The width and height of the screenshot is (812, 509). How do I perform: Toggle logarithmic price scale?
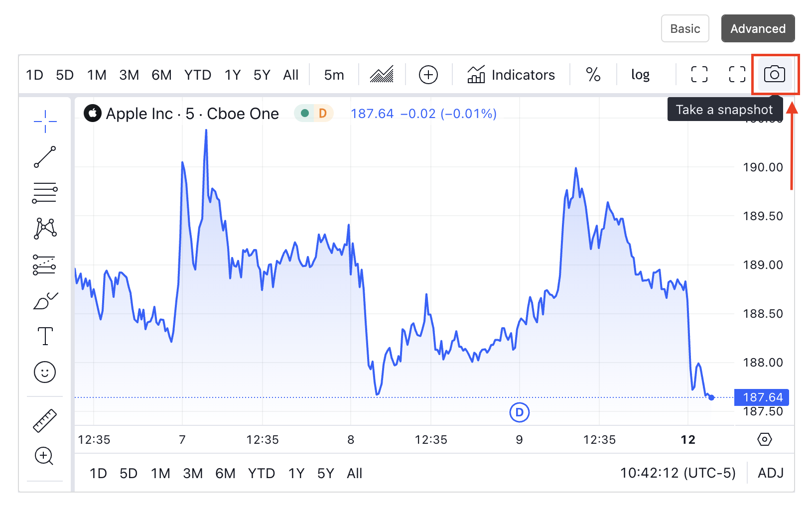pyautogui.click(x=639, y=75)
